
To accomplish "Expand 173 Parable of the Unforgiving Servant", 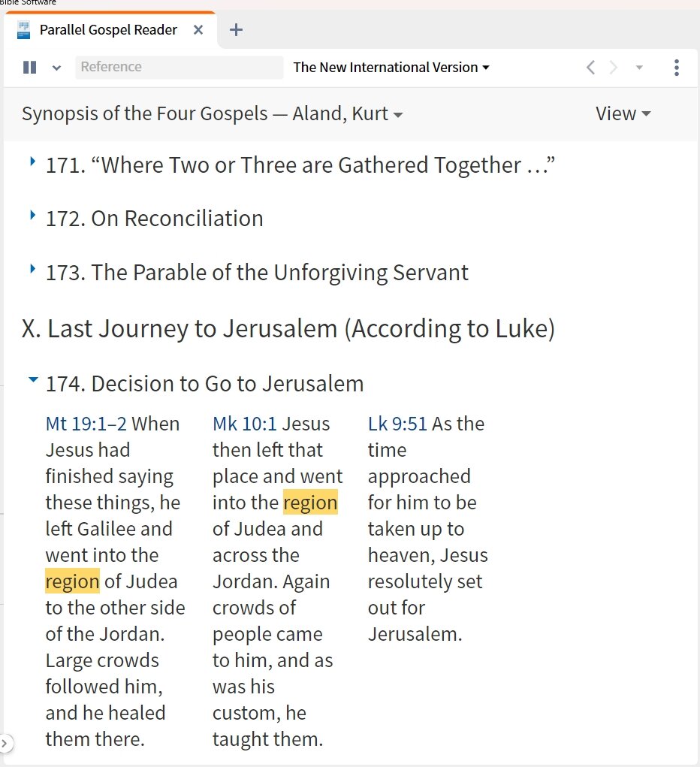I will [x=32, y=269].
